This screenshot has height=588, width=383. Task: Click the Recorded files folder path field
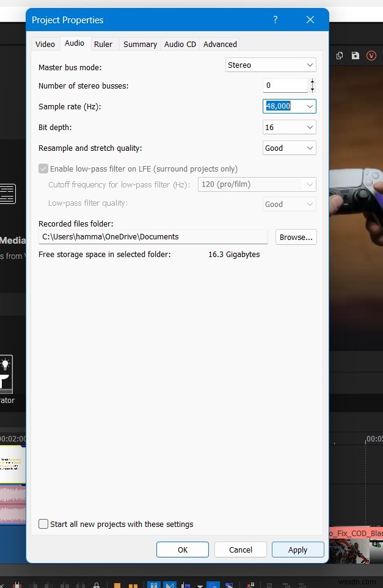(153, 237)
